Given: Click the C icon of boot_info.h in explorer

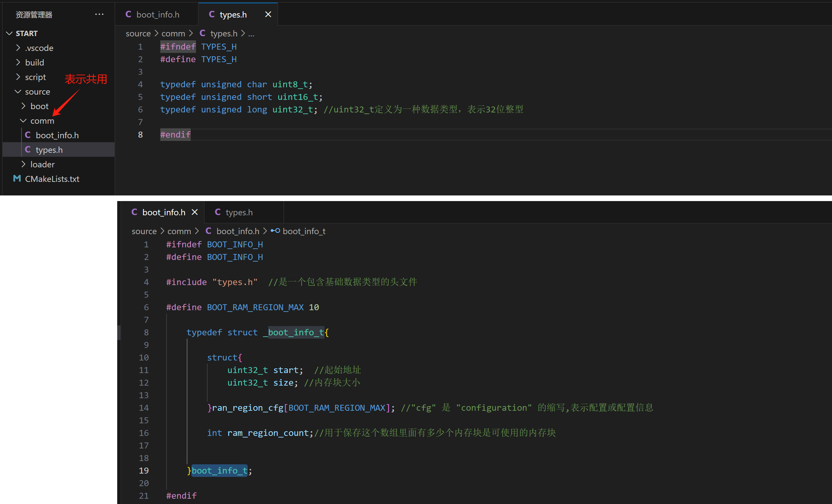Looking at the screenshot, I should click(28, 135).
